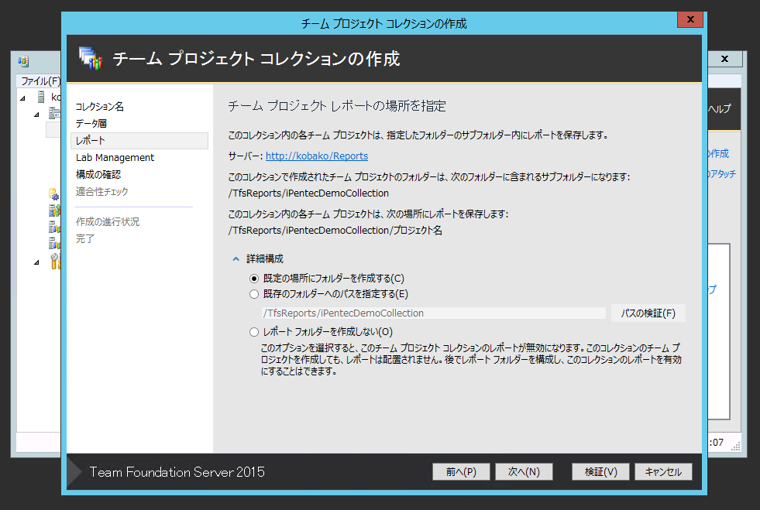Image resolution: width=760 pixels, height=510 pixels.
Task: Open ファイル(F) menu in background window
Action: [x=40, y=81]
